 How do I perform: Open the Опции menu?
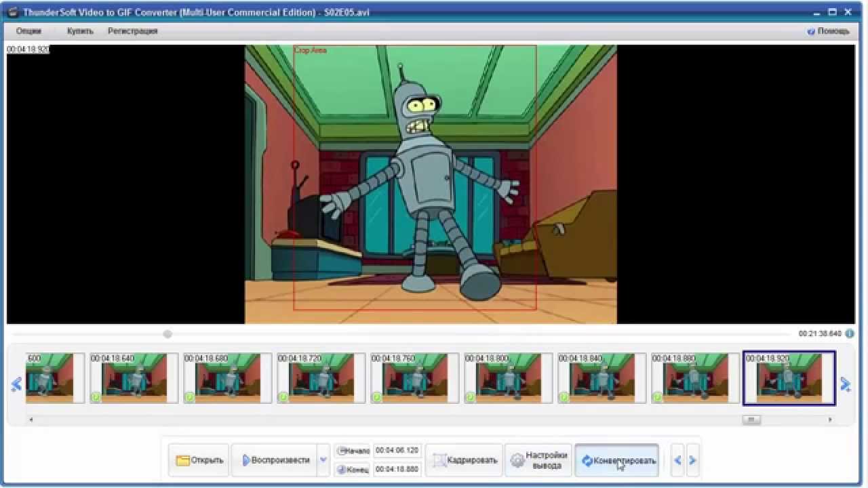tap(28, 30)
